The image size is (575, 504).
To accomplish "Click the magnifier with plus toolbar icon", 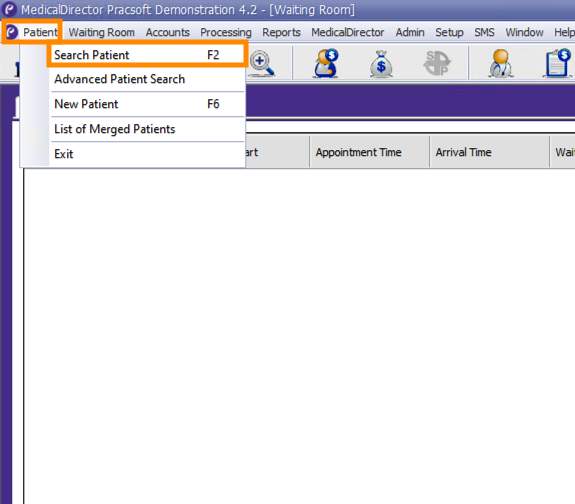I will 262,63.
